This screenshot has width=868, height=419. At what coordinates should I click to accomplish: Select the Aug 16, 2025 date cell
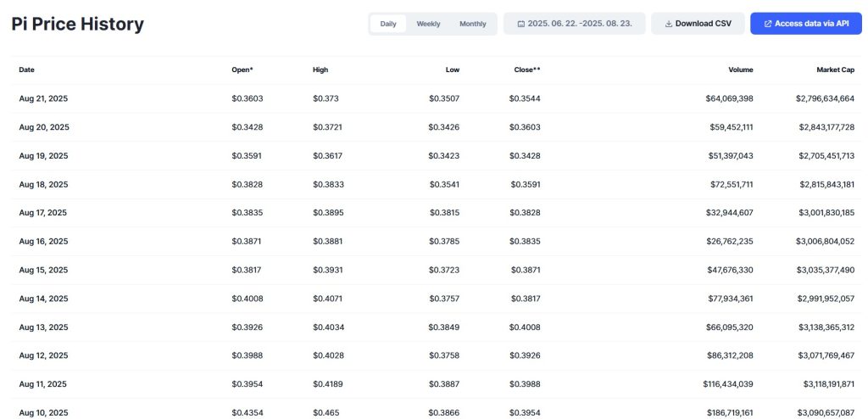tap(43, 242)
